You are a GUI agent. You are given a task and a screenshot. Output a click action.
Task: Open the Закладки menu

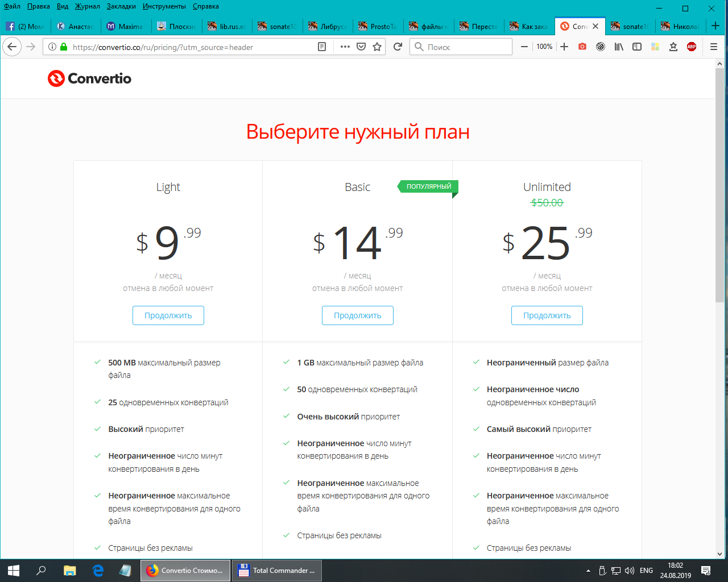(x=121, y=6)
